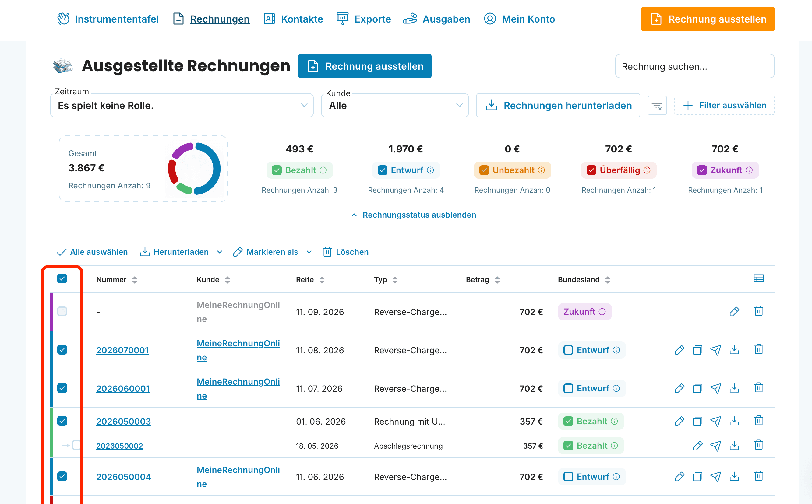Download invoice 2026050003
812x504 pixels.
pos(734,421)
